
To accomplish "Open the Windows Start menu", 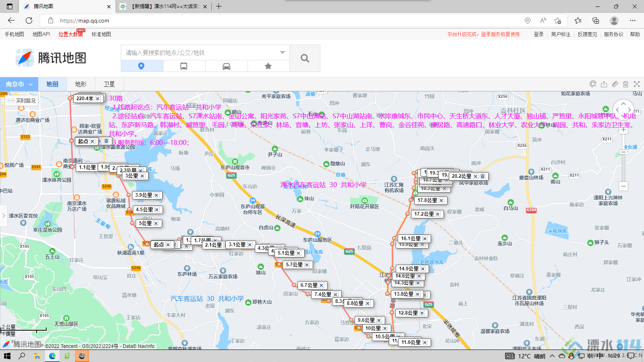I will [x=7, y=356].
